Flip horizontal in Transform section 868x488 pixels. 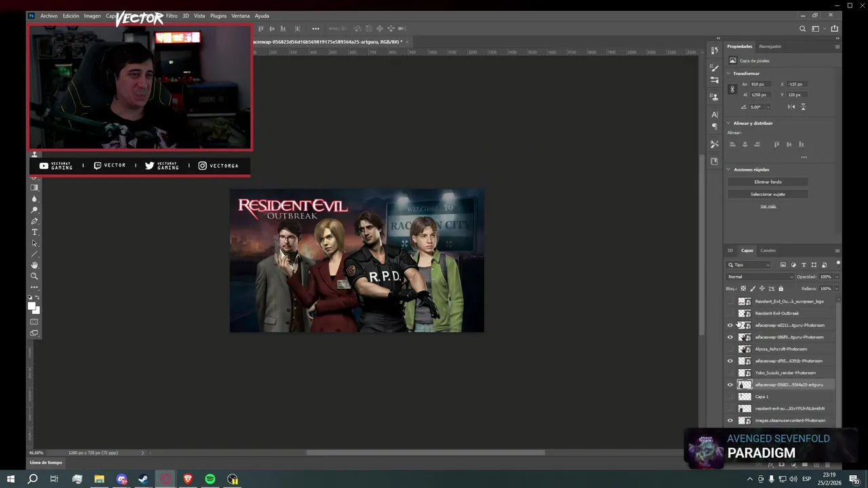click(x=791, y=107)
